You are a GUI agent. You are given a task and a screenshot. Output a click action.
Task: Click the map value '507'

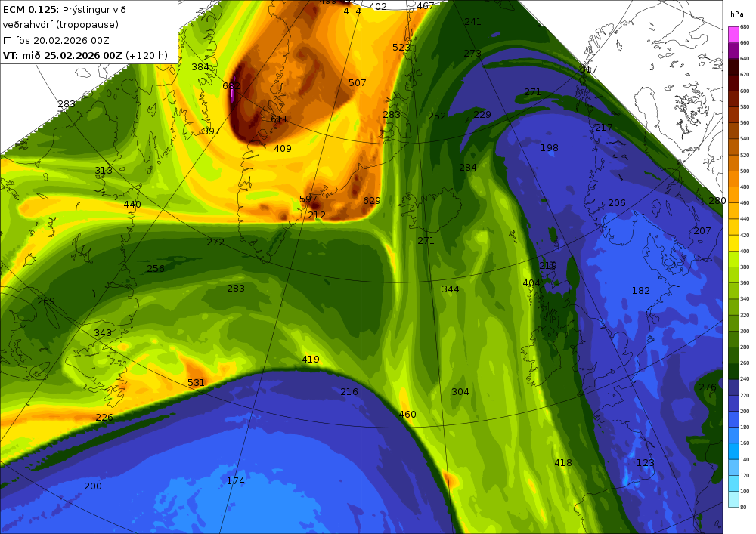(x=358, y=83)
